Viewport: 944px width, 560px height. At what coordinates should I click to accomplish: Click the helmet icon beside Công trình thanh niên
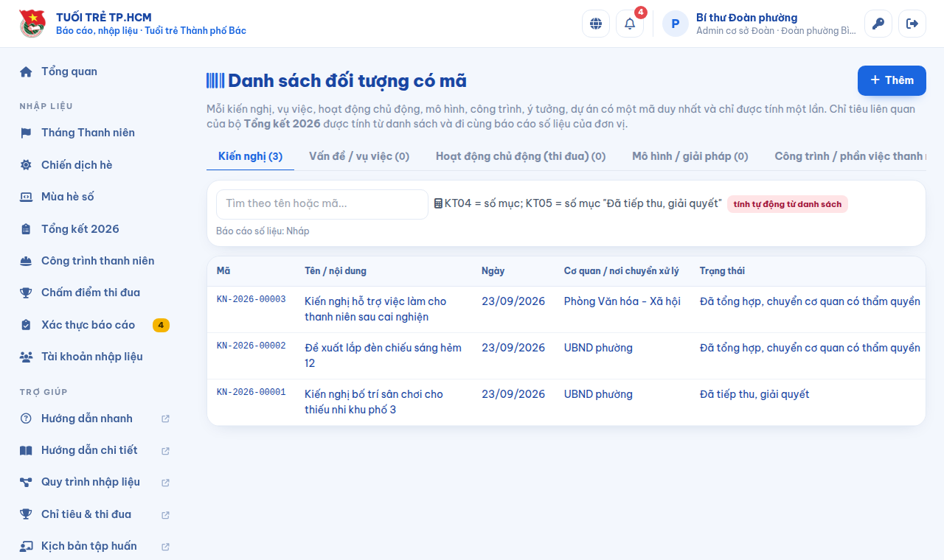[x=26, y=261]
